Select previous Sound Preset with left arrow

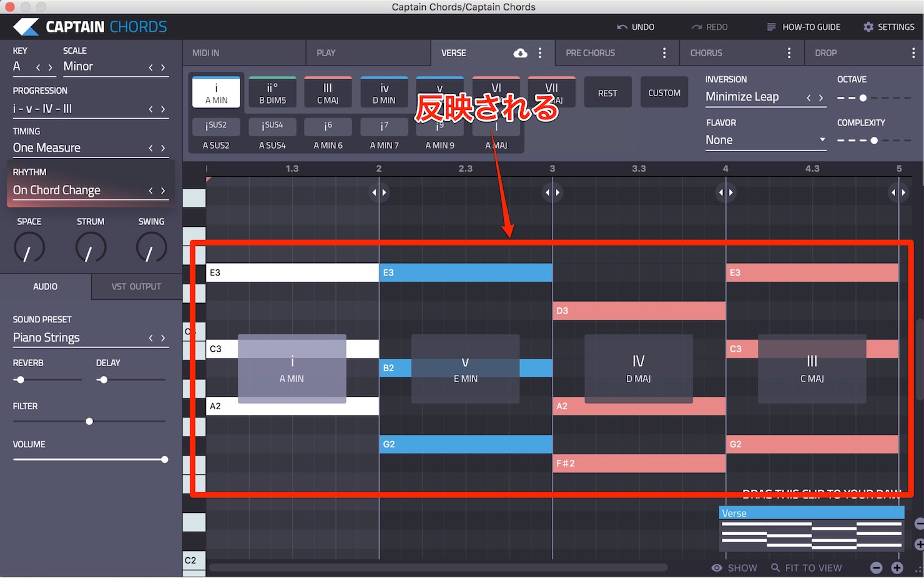tap(150, 338)
